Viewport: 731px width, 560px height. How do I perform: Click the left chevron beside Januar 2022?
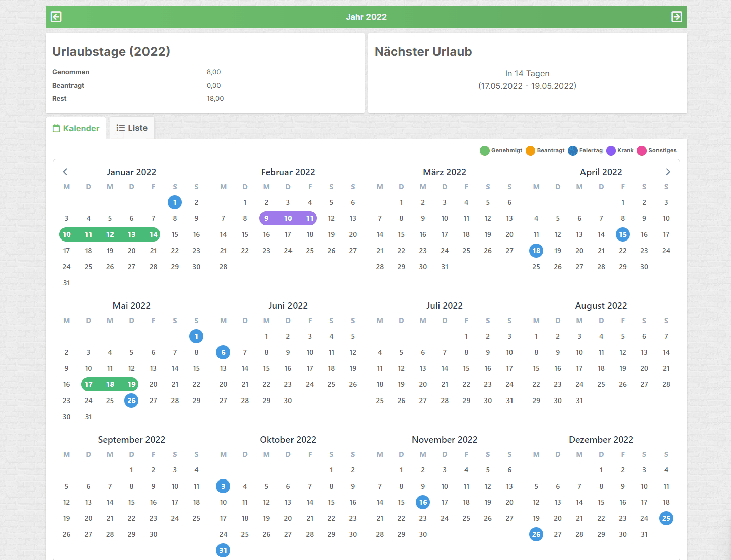65,172
